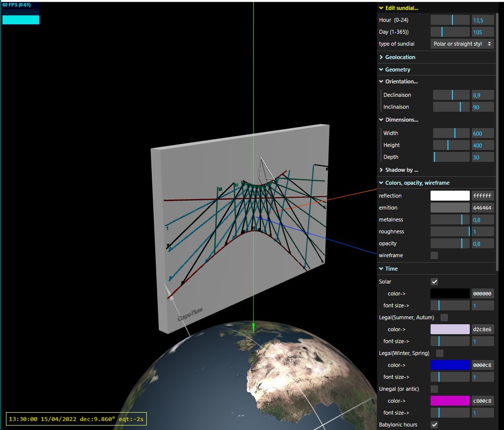Click the Geometry folder chevron icon
This screenshot has width=504, height=430.
point(381,70)
